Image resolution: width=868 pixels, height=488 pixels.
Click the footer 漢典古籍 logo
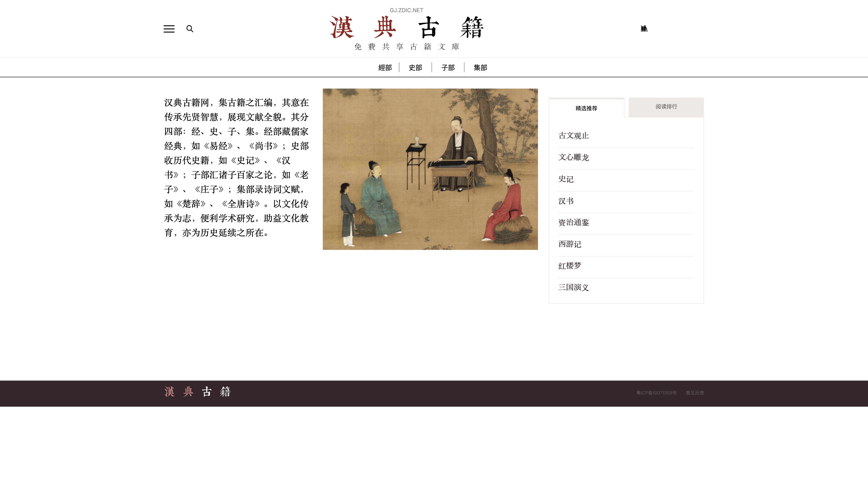(x=198, y=392)
